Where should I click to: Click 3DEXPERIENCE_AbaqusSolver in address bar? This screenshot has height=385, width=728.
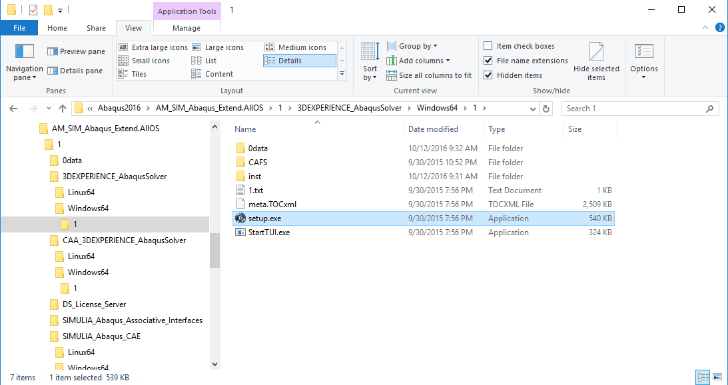[x=350, y=108]
